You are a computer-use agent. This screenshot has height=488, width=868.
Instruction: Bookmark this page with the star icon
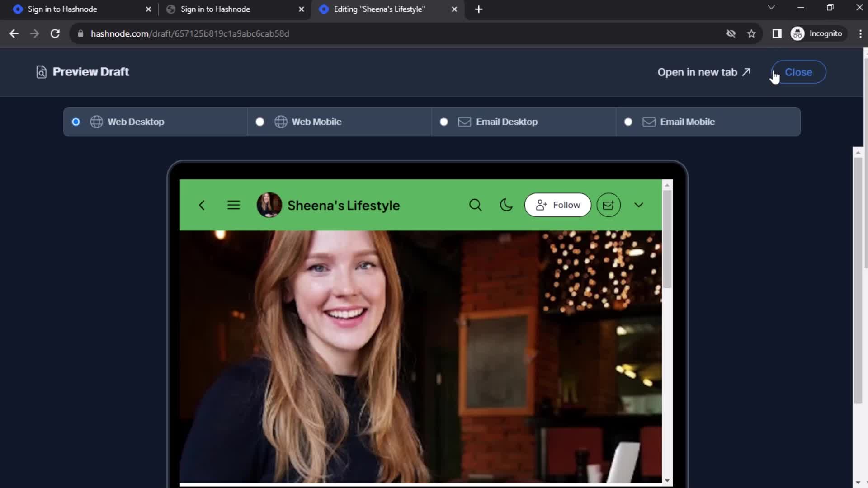coord(751,33)
